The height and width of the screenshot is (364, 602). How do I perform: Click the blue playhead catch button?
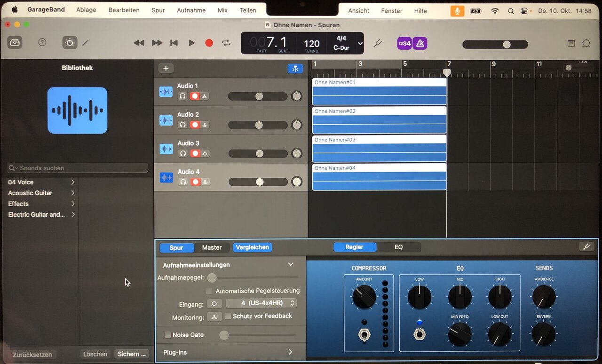pos(295,69)
